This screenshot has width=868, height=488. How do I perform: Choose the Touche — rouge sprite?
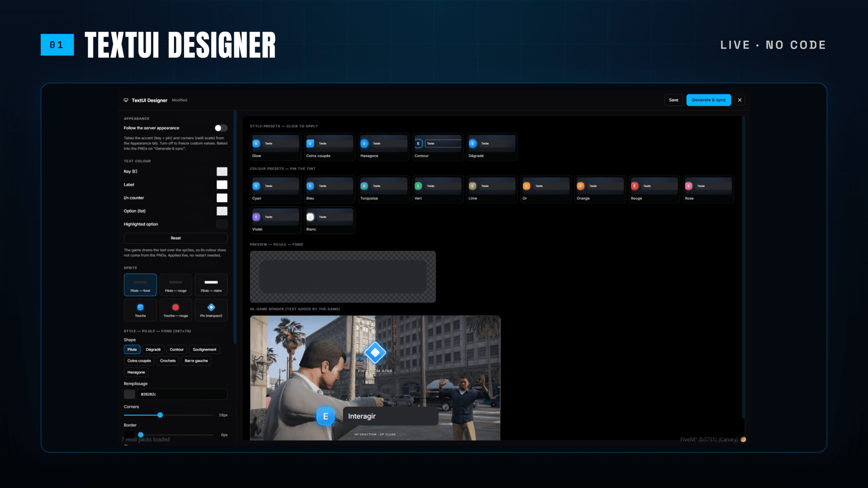(x=176, y=310)
